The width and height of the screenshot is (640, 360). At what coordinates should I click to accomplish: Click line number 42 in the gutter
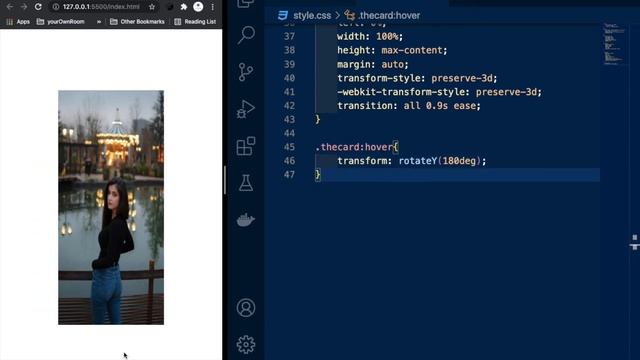pyautogui.click(x=289, y=106)
